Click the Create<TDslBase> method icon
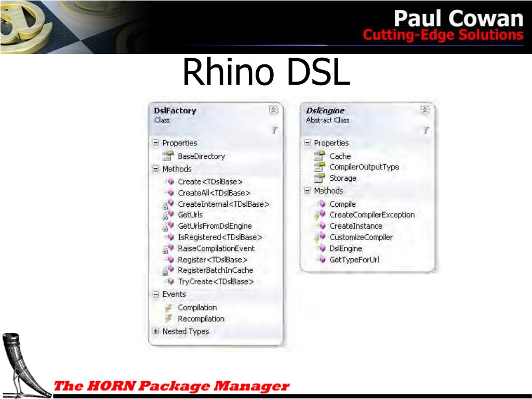 tap(170, 181)
